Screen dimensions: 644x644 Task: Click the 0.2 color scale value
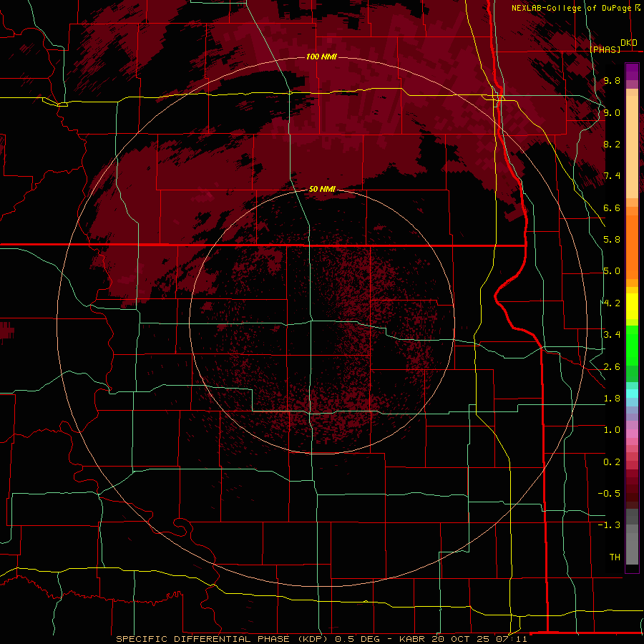(x=612, y=462)
